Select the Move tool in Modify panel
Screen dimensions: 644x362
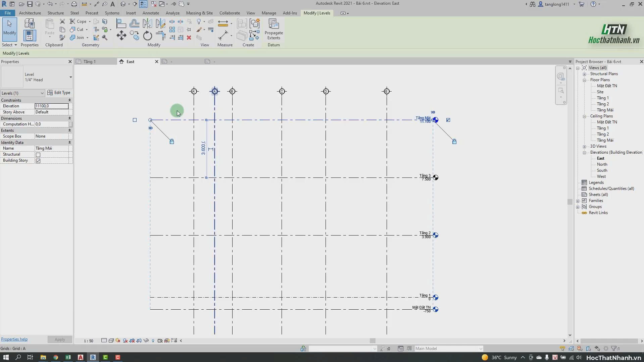coord(121,36)
